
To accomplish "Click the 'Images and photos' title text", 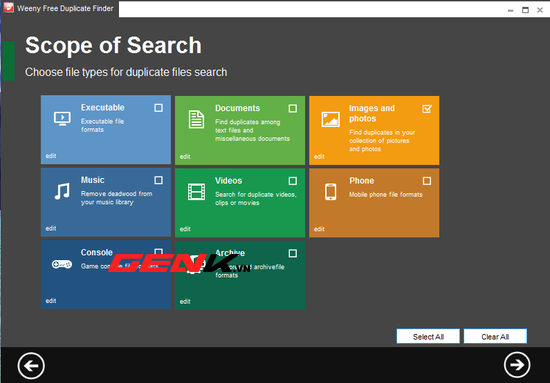I will pos(372,113).
